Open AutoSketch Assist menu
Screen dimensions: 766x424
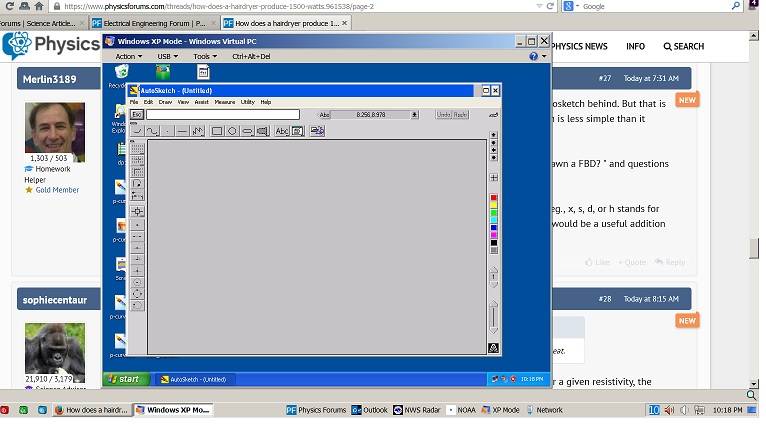point(201,102)
